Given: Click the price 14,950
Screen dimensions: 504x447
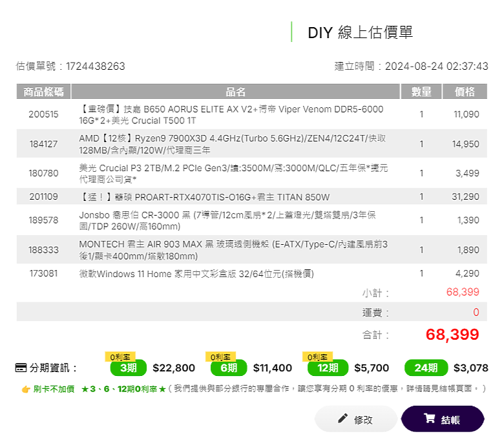Looking at the screenshot, I should click(465, 144).
